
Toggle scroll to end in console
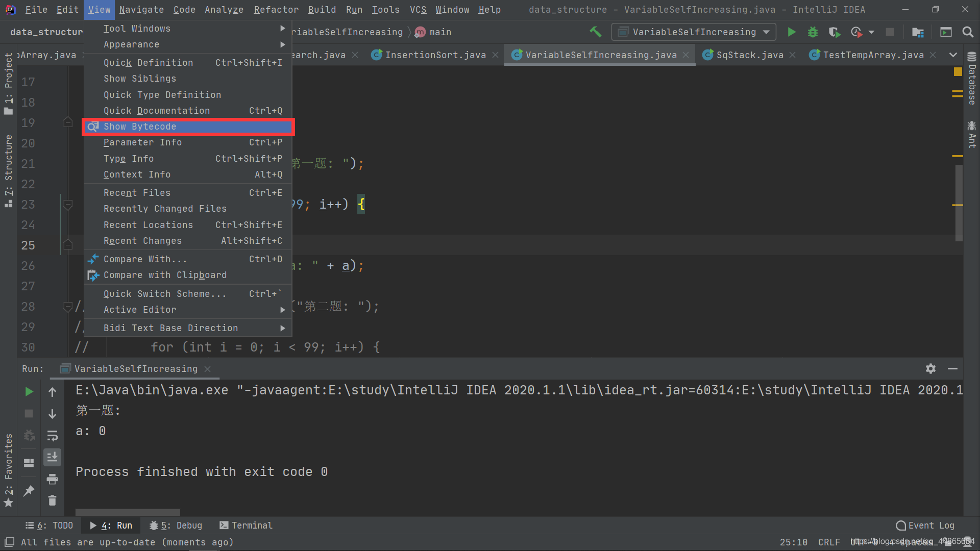52,457
